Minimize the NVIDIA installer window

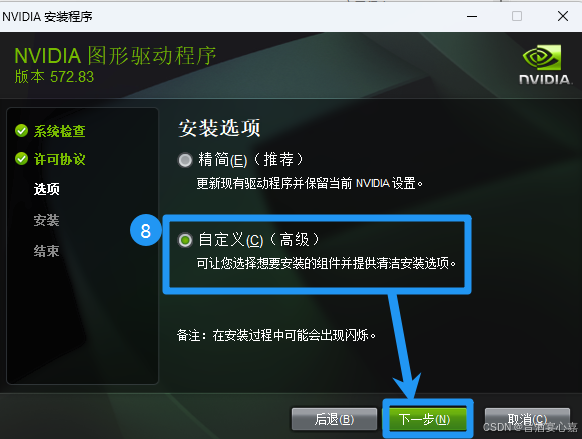click(x=472, y=16)
